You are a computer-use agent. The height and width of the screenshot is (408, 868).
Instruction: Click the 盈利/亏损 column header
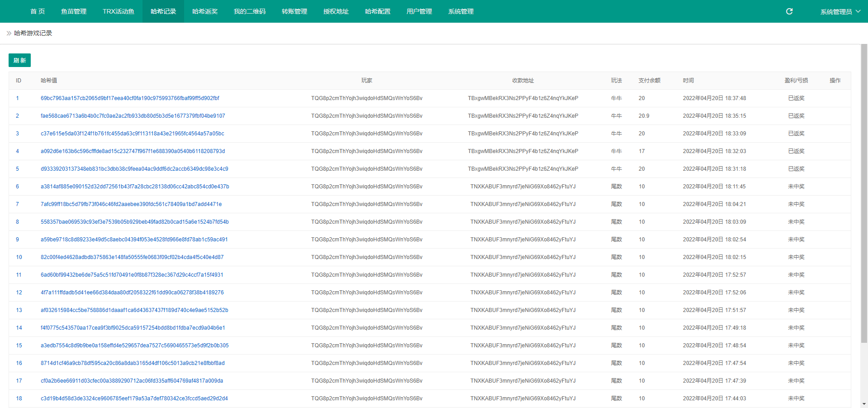point(796,81)
